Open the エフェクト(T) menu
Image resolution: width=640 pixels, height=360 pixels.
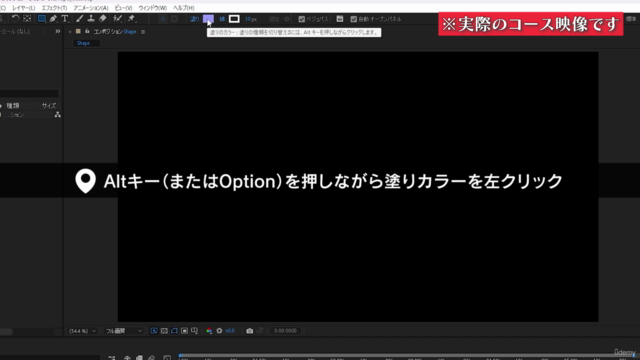click(54, 8)
